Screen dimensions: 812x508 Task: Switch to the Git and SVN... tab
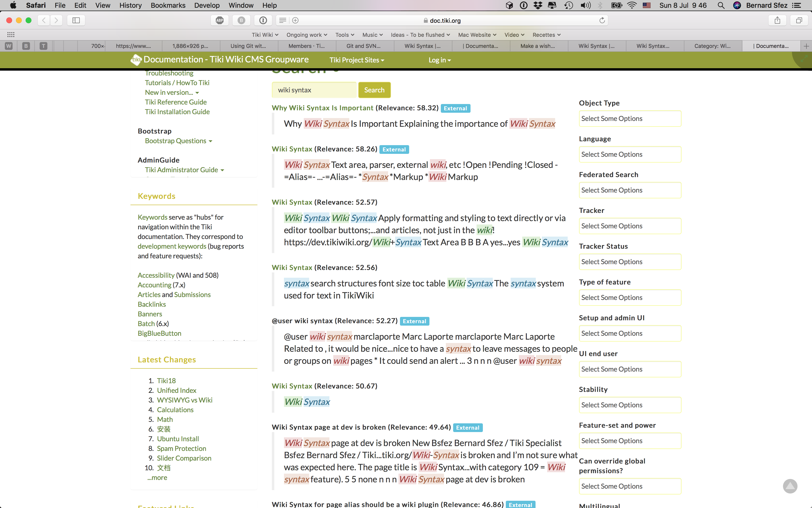(363, 46)
